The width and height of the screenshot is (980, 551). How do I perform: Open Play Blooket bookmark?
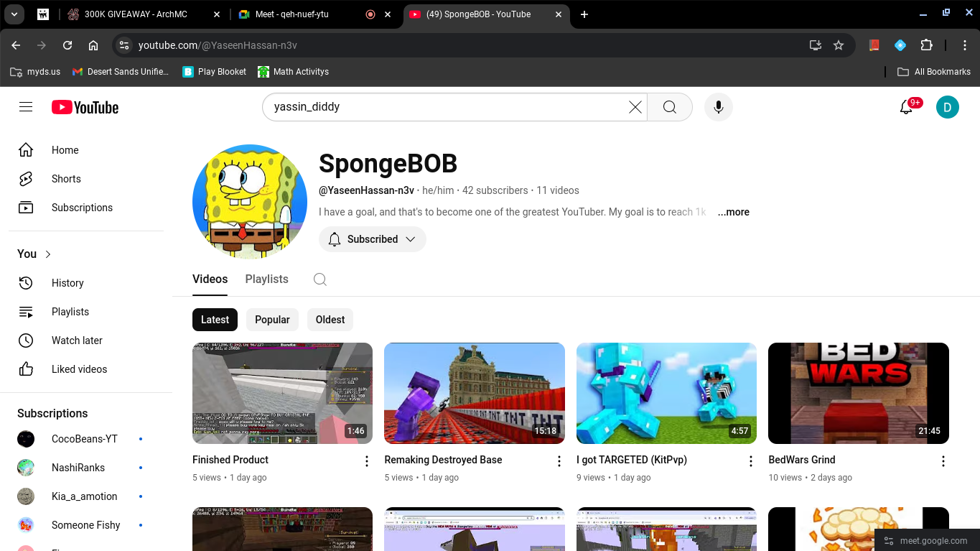[215, 72]
